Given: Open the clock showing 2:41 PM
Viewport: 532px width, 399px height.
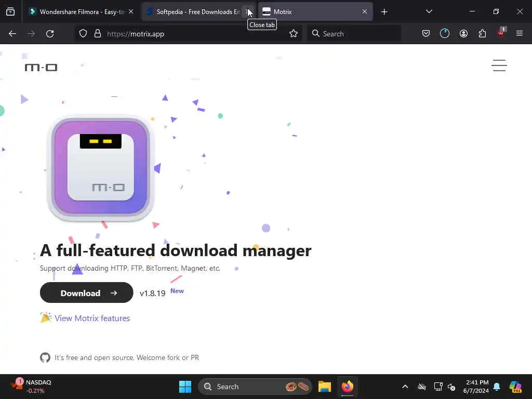Looking at the screenshot, I should coord(476,387).
